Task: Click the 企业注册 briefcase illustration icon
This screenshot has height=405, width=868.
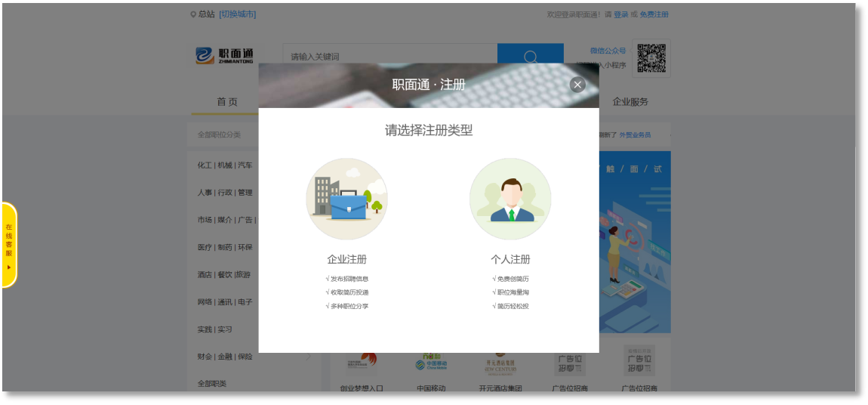Action: pos(346,199)
